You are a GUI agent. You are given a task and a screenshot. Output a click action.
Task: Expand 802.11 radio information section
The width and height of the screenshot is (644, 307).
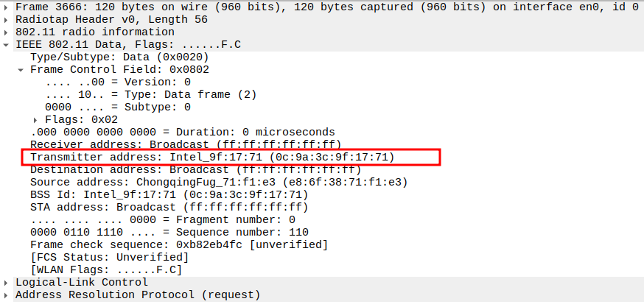coord(7,32)
